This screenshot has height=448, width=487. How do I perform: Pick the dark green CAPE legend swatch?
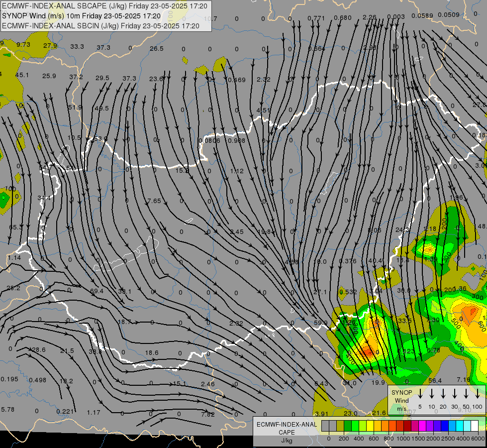coord(348,426)
